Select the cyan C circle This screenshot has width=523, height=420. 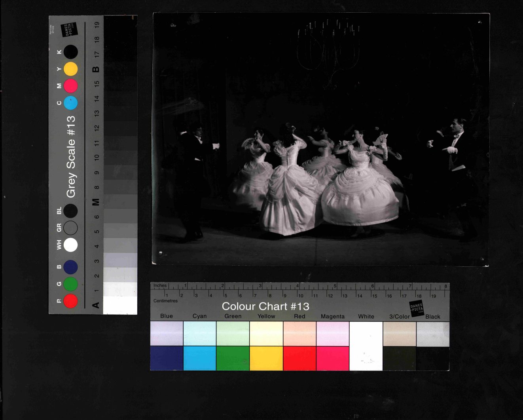tap(70, 103)
